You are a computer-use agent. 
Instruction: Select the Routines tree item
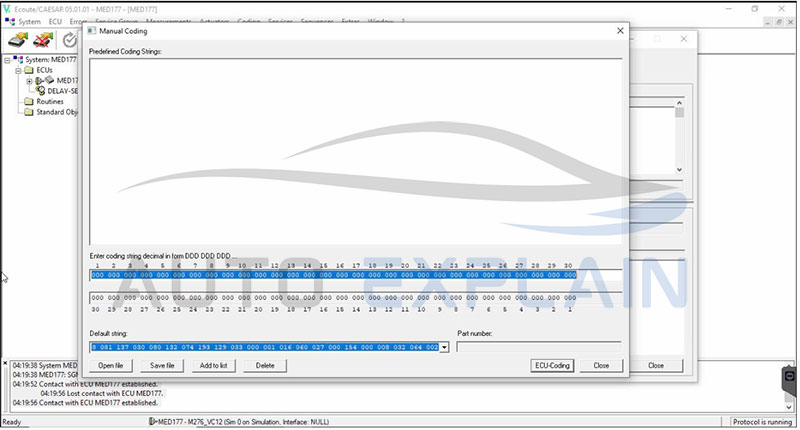[50, 102]
